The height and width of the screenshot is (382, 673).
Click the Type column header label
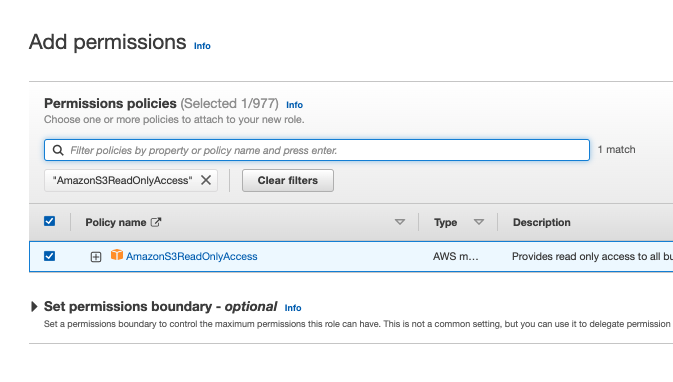click(x=445, y=222)
